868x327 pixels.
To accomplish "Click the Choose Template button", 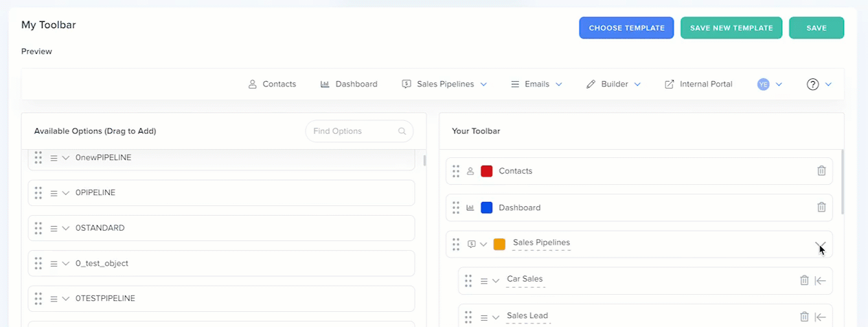I will point(626,28).
